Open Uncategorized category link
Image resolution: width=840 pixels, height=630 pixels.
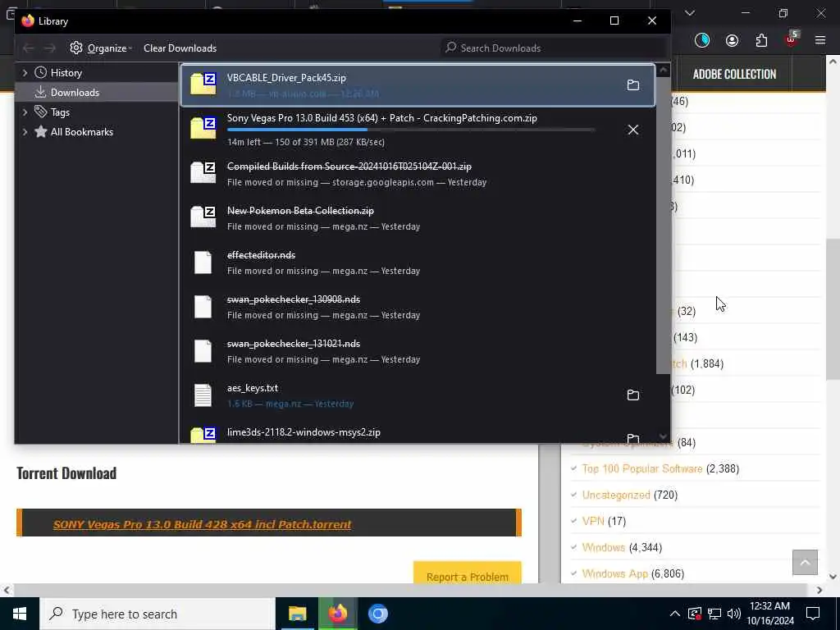pos(616,495)
